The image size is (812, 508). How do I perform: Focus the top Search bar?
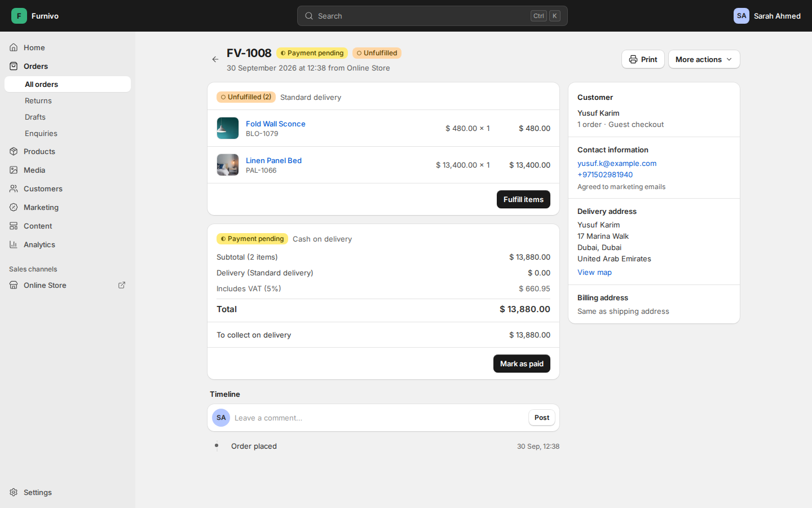[432, 16]
